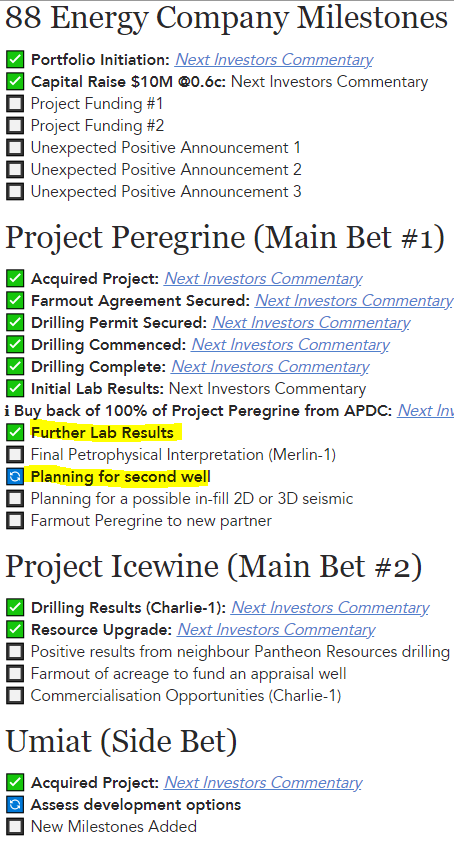Open the Farmout Agreement Secured commentary link
This screenshot has height=847, width=454.
pyautogui.click(x=354, y=301)
